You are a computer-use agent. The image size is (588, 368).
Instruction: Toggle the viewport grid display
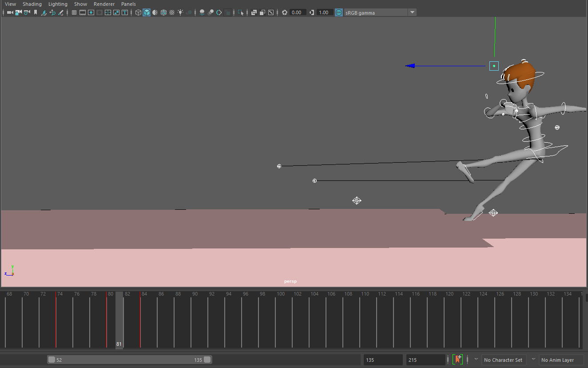pyautogui.click(x=74, y=12)
